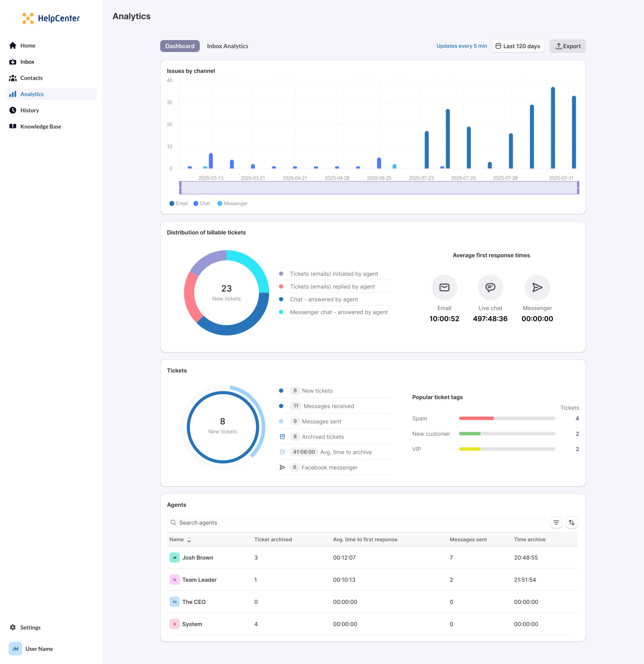Screen dimensions: 644x664
Task: Go to Knowledge Base in sidebar
Action: click(x=40, y=127)
